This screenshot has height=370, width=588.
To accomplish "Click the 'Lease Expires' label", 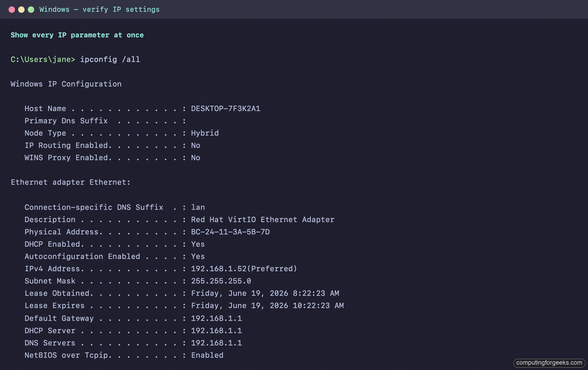I will [x=55, y=306].
